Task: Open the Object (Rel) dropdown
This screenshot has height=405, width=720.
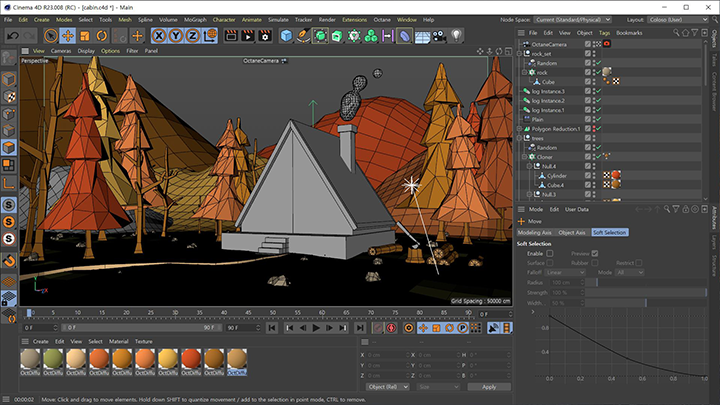Action: [388, 387]
